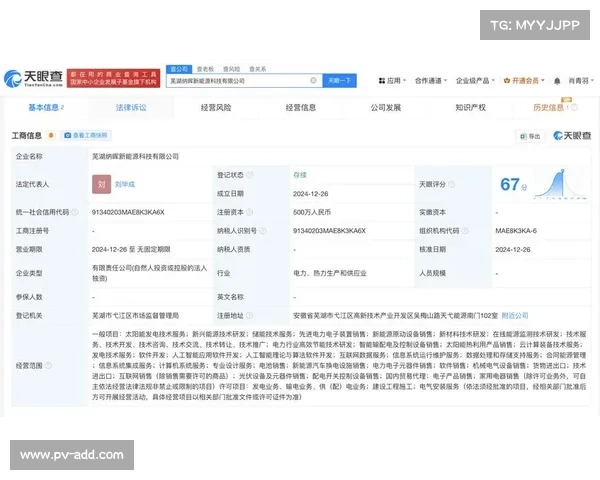Click the help icon beside 经营范围
This screenshot has width=600, height=480.
click(48, 366)
